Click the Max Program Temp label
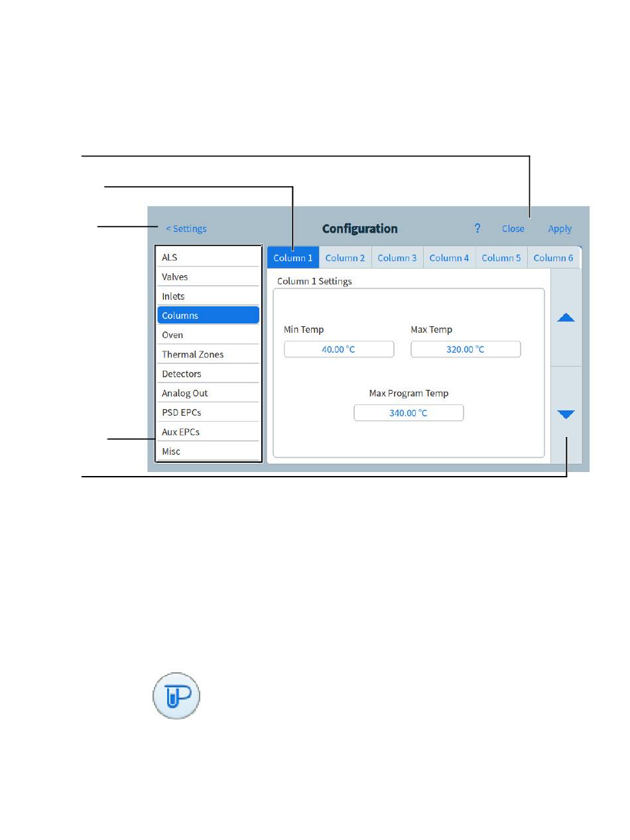Viewport: 630px width, 840px height. [409, 393]
